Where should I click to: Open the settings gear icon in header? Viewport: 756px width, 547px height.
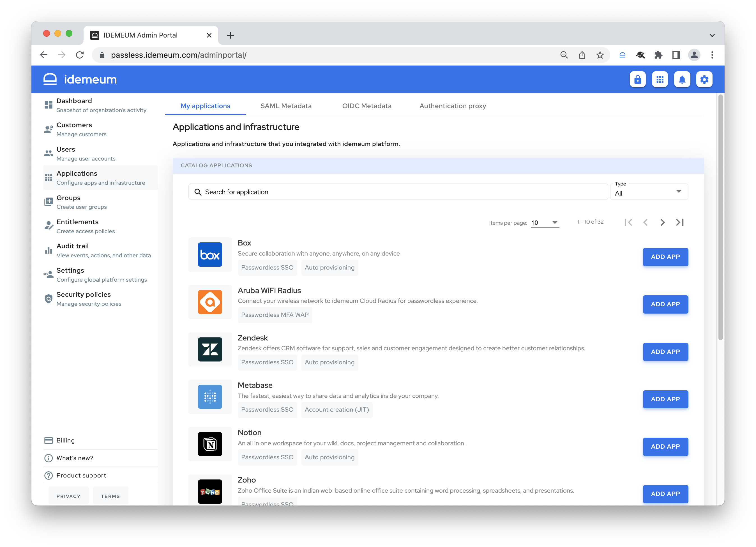pos(704,79)
